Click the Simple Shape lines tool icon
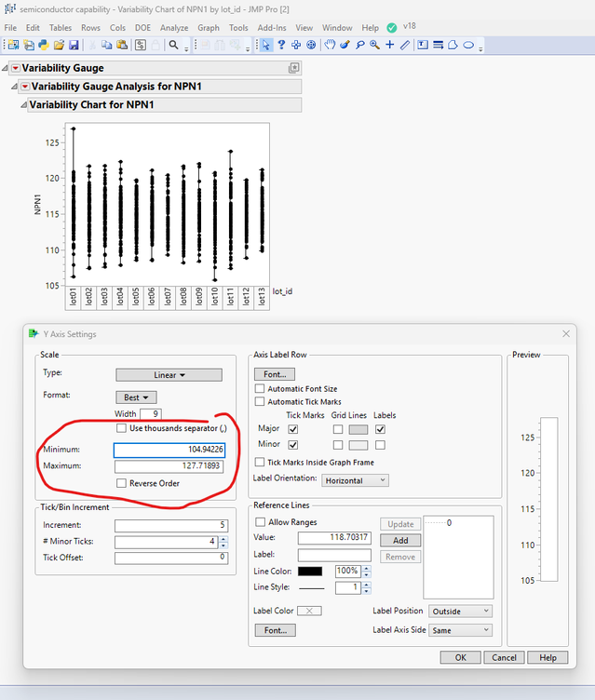Screen dimensions: 595x700 (x=438, y=45)
